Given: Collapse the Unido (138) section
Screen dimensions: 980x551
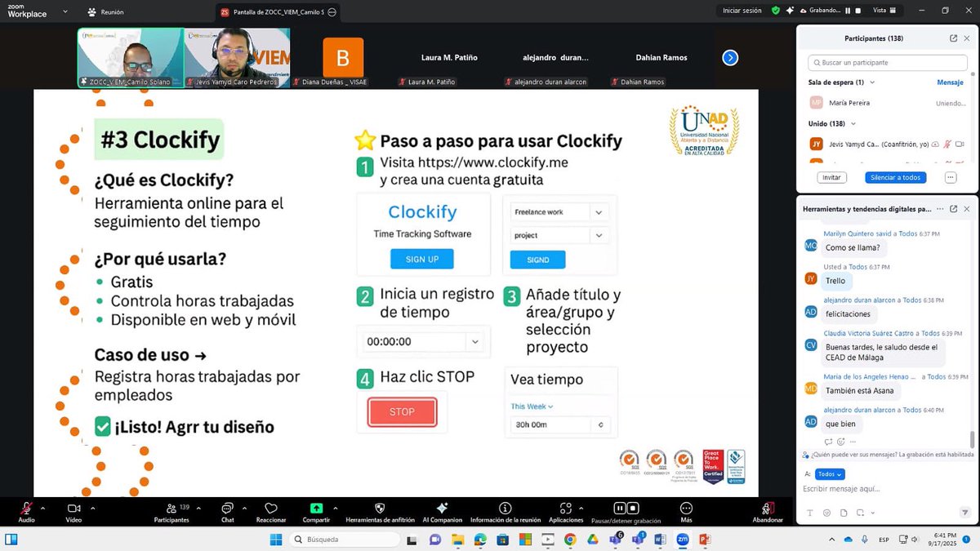Looking at the screenshot, I should (x=852, y=123).
